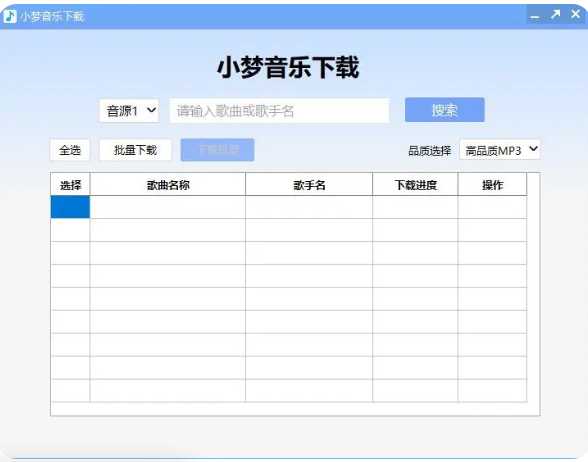This screenshot has height=462, width=588.
Task: Select the 选择 column header
Action: coord(70,184)
